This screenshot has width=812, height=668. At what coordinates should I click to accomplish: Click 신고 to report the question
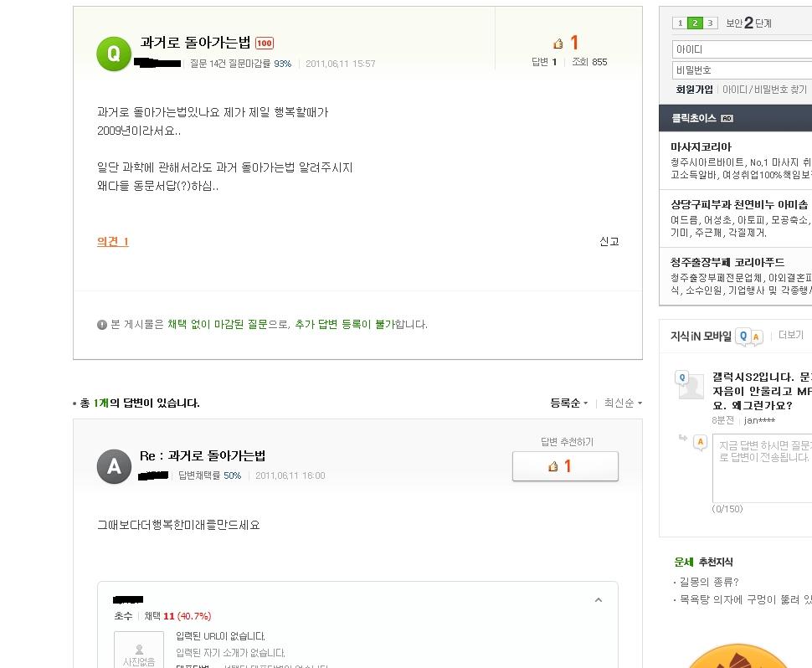pyautogui.click(x=609, y=242)
